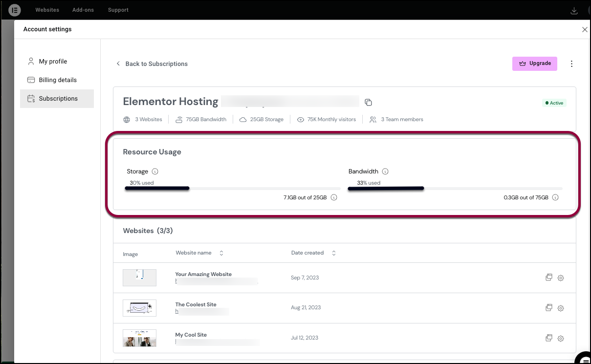This screenshot has height=364, width=591.
Task: Sort by Date created
Action: pos(334,253)
